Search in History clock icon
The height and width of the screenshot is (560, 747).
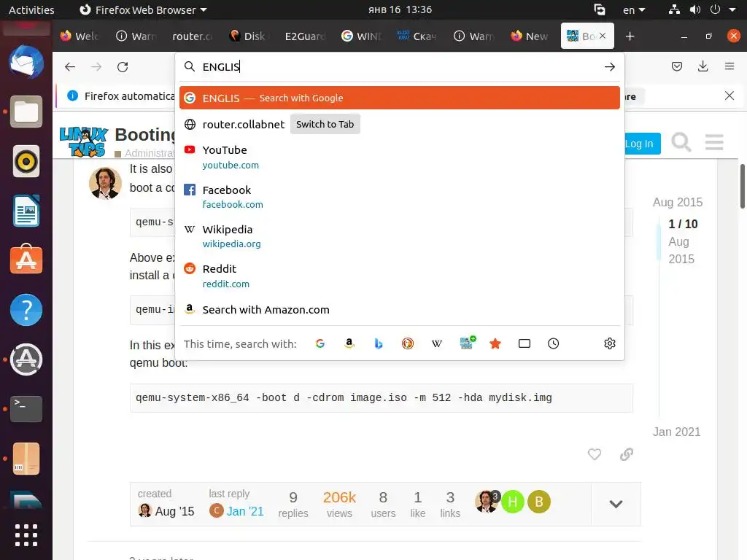553,343
